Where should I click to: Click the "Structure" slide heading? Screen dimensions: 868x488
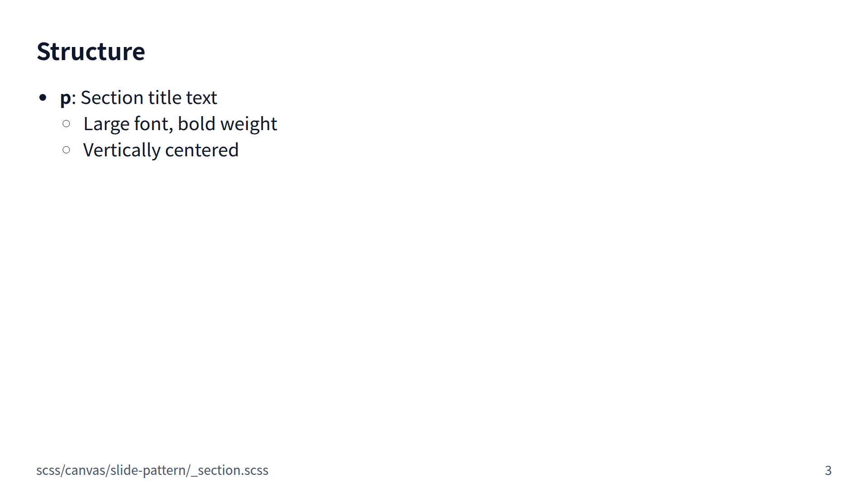tap(90, 52)
